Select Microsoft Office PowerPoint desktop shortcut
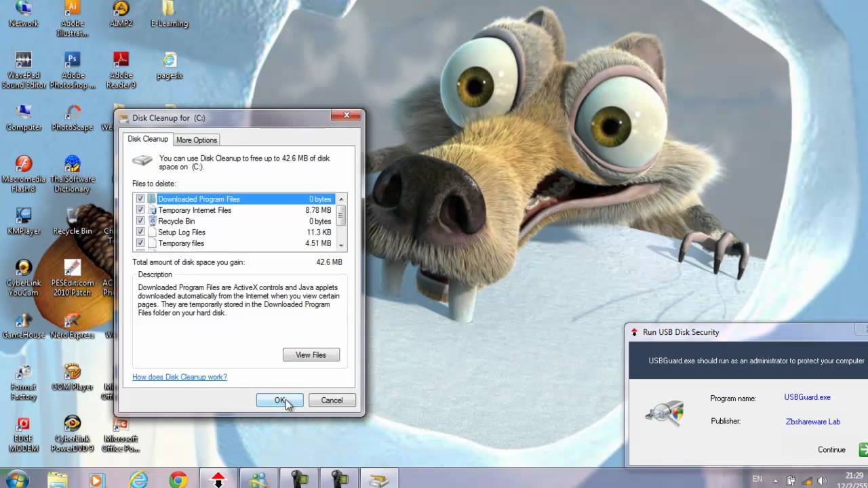The height and width of the screenshot is (488, 868). [x=121, y=434]
